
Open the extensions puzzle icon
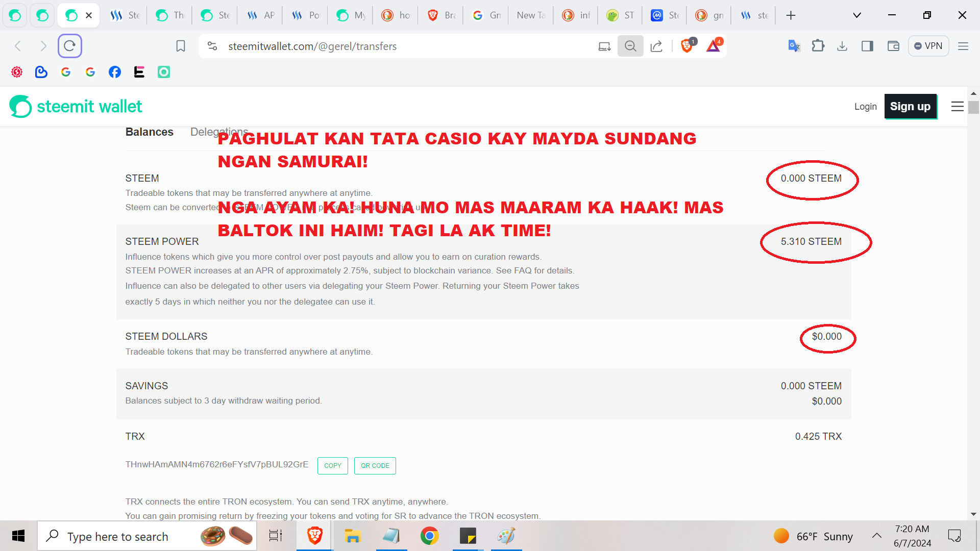coord(818,46)
